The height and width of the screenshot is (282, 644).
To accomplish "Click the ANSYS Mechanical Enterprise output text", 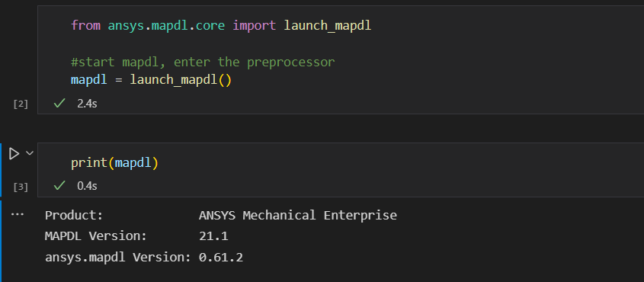I will (x=298, y=215).
